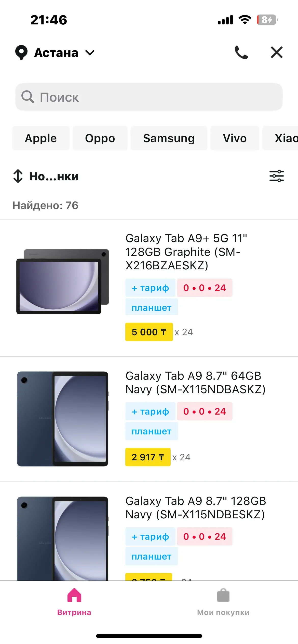298x644 pixels.
Task: Open Мои покупки bag icon
Action: tap(223, 595)
